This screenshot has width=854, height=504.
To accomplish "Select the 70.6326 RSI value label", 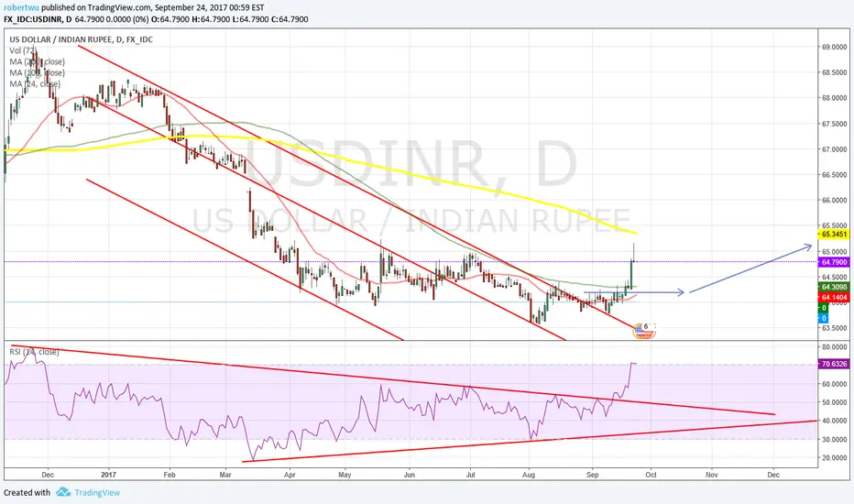I will coord(833,364).
